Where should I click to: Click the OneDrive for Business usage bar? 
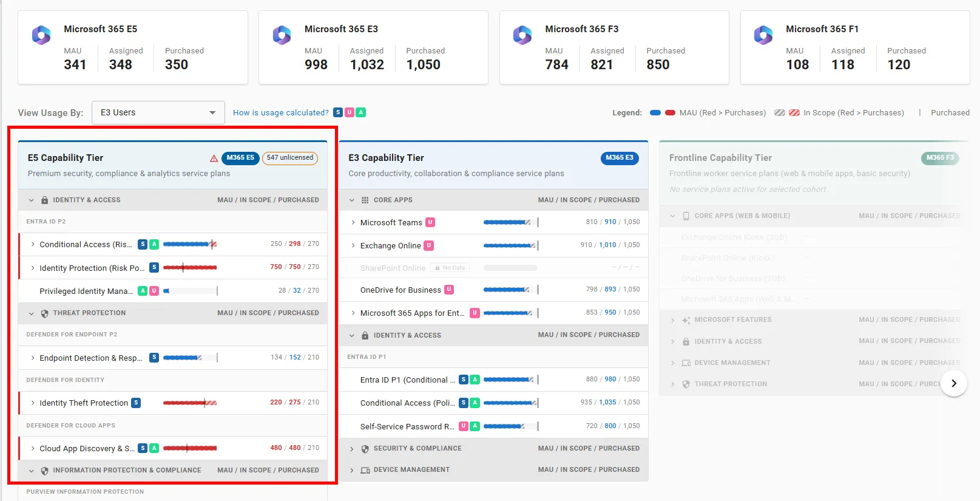[510, 290]
